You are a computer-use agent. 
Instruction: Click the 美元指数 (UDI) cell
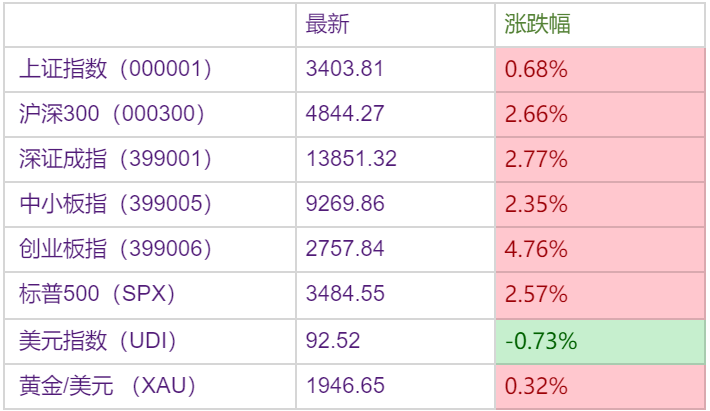[x=98, y=340]
